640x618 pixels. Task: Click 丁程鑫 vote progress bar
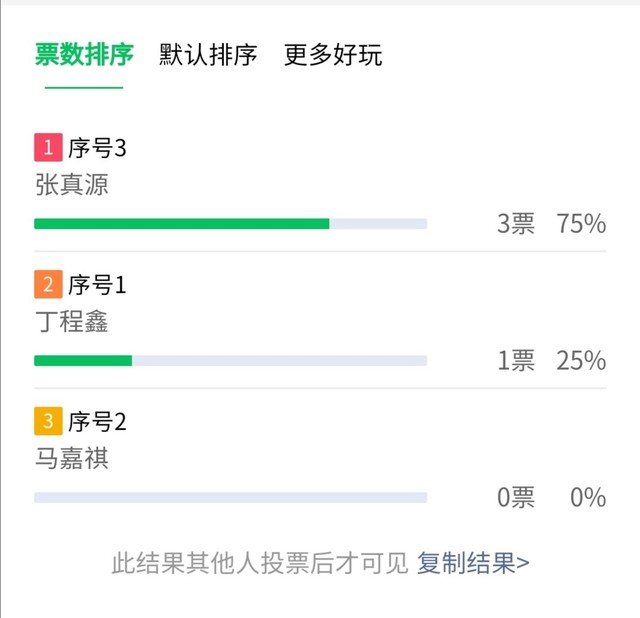coord(230,361)
